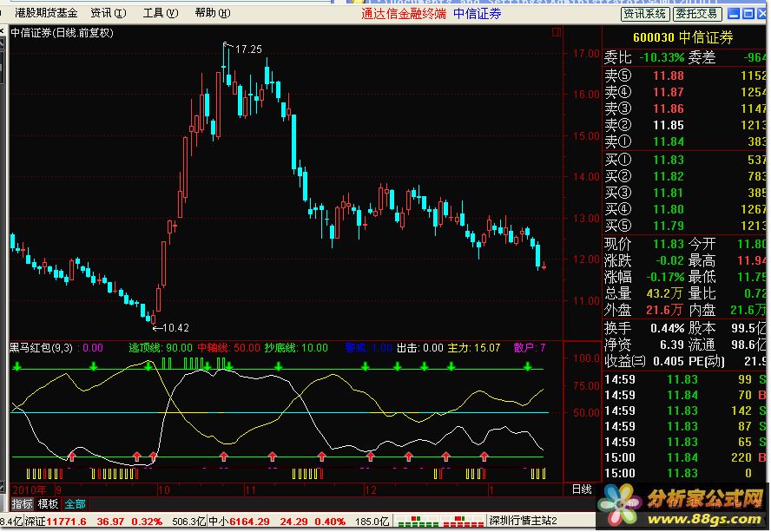Click the month 12 marker on the time axis

click(x=370, y=489)
